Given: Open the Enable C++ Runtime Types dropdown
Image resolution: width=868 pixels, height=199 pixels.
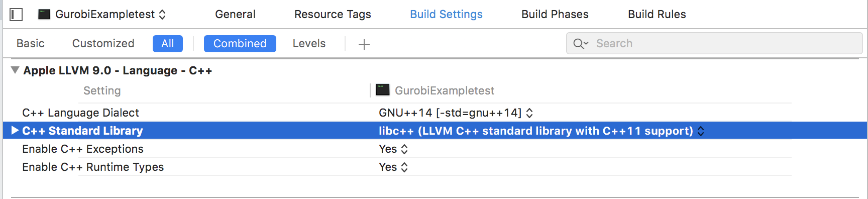Looking at the screenshot, I should click(393, 167).
